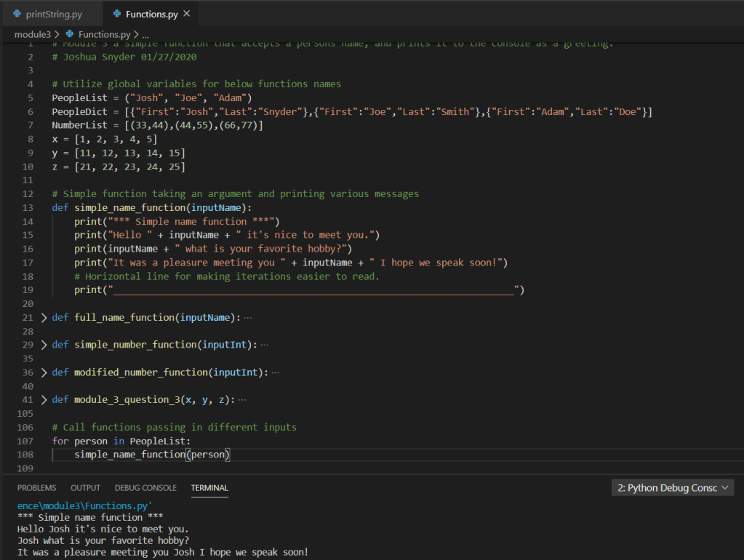
Task: Expand the module_3_question_3 fold arrow
Action: 44,400
